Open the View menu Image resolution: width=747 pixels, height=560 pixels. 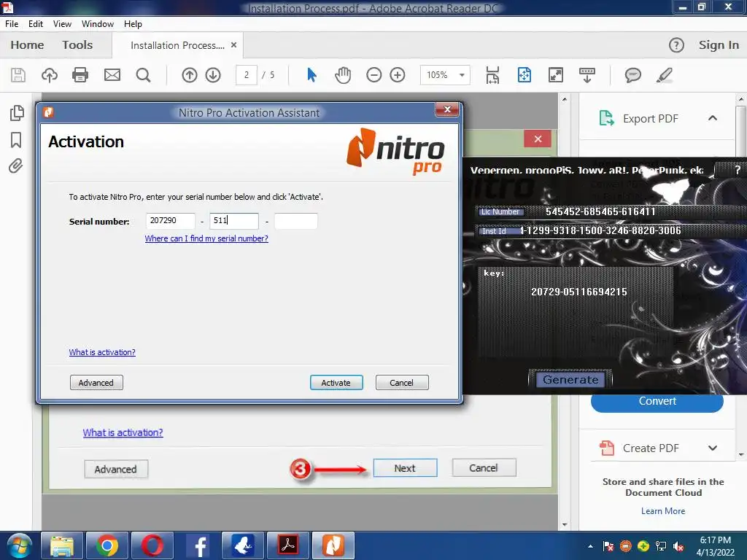coord(63,24)
